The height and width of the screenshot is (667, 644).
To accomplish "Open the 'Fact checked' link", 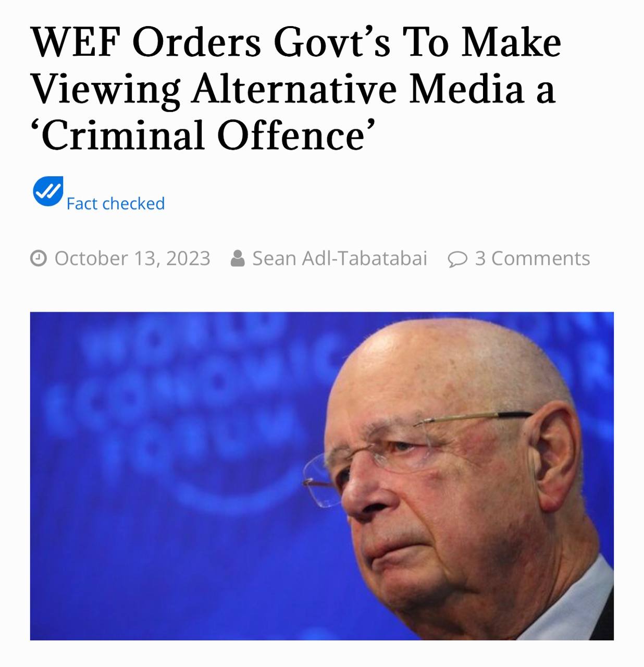I will (116, 203).
